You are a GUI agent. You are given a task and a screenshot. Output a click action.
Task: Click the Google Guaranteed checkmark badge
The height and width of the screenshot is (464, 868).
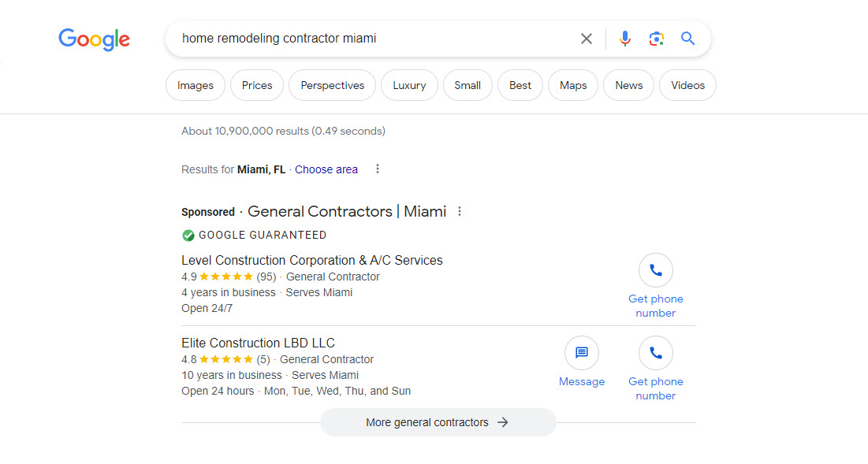coord(188,235)
